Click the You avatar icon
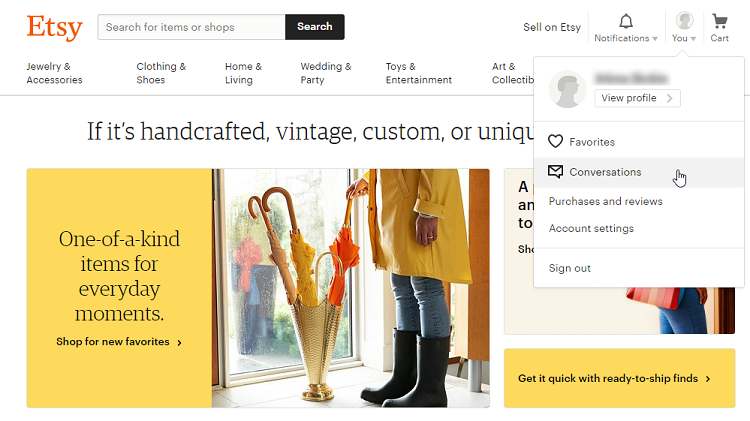750x421 pixels. pos(684,20)
